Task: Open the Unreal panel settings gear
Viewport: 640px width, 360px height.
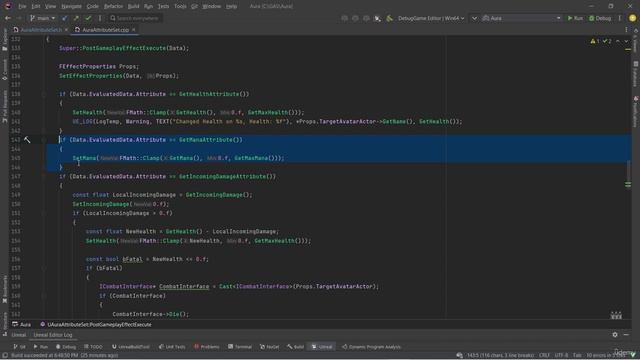Action: pos(615,335)
